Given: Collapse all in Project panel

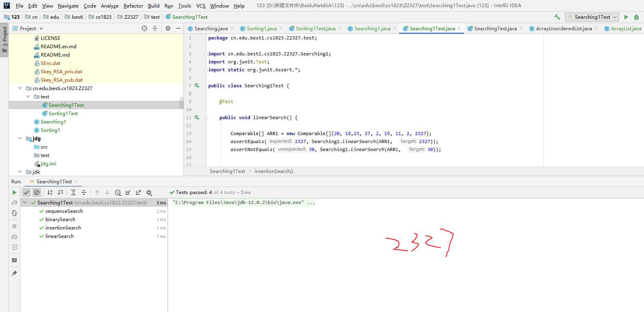Looking at the screenshot, I should point(155,28).
